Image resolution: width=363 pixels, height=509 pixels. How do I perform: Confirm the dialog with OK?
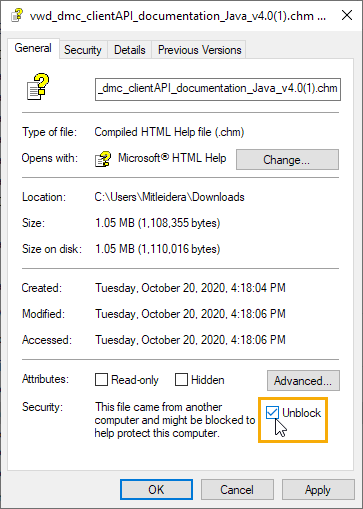click(156, 490)
